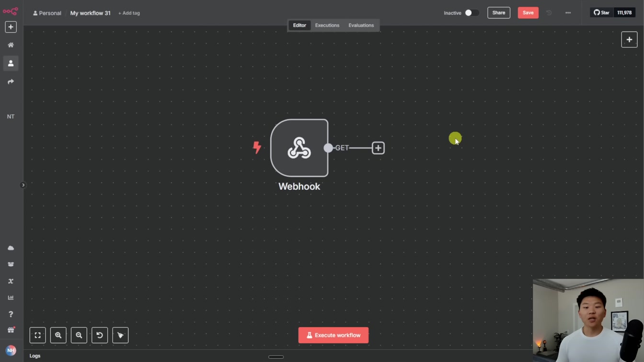Reset the canvas zoom
This screenshot has height=362, width=644.
100,335
